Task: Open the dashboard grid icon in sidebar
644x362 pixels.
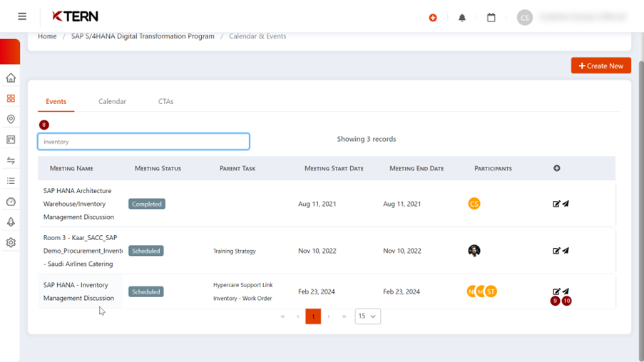Action: [11, 98]
